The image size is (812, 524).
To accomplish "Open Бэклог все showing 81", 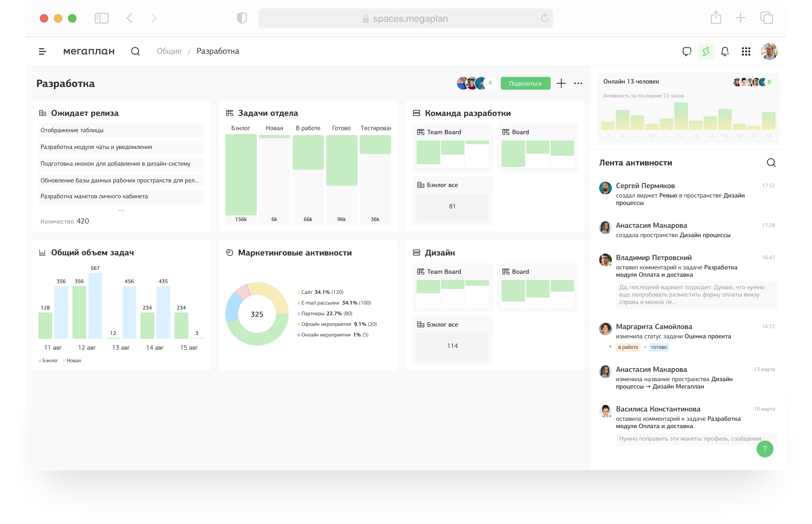I will coord(453,201).
